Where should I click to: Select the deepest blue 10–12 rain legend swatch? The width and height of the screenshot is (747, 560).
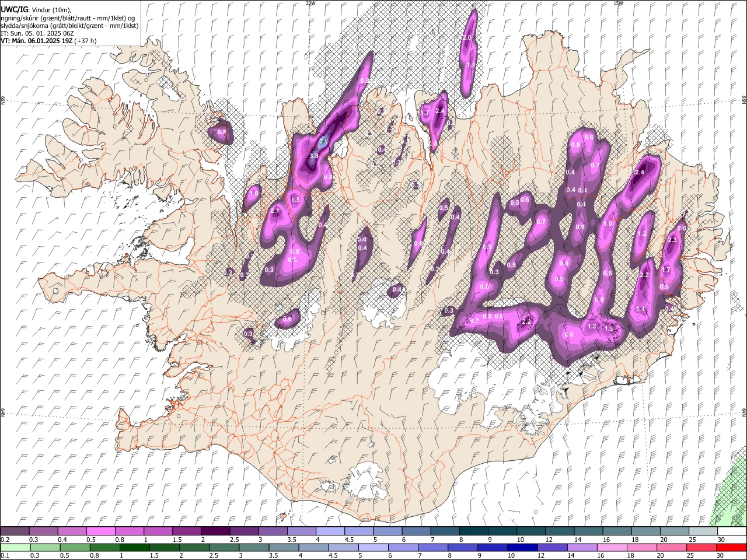point(522,547)
